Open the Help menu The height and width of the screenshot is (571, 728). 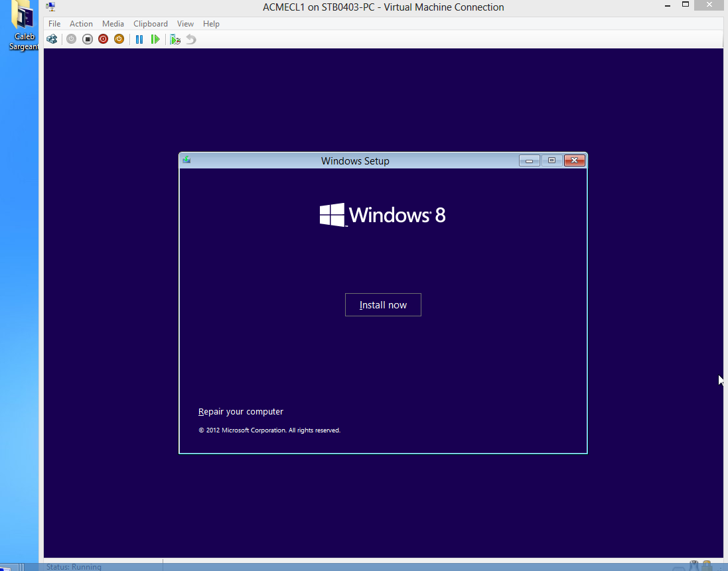(x=211, y=24)
